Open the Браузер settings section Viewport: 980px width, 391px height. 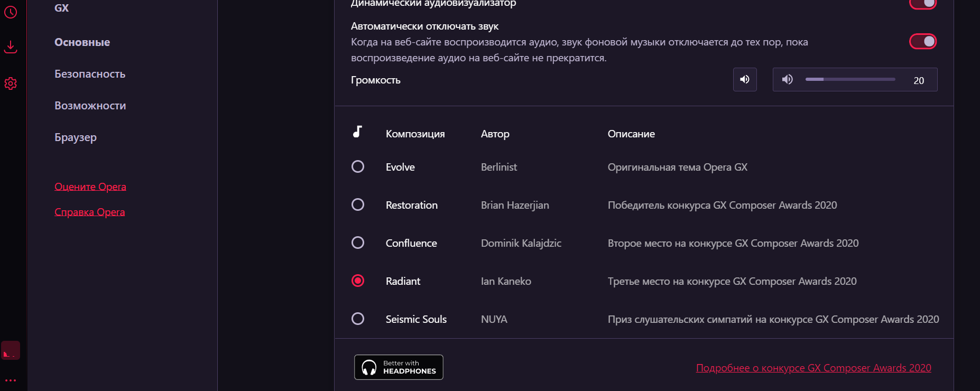pyautogui.click(x=76, y=137)
